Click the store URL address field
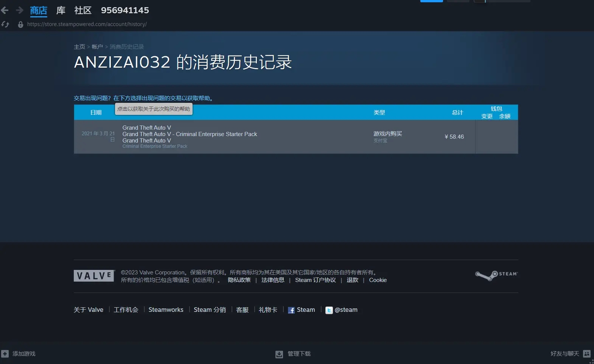The height and width of the screenshot is (364, 594). click(87, 24)
